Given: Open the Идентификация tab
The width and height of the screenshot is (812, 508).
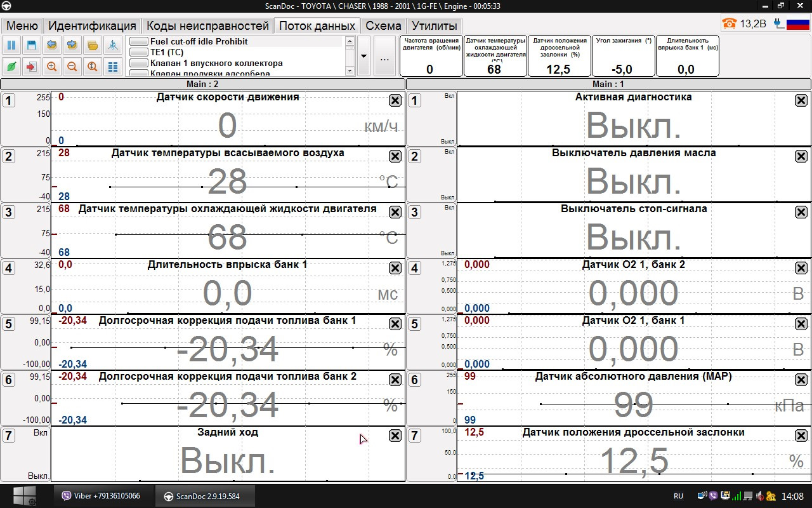Looking at the screenshot, I should [92, 26].
